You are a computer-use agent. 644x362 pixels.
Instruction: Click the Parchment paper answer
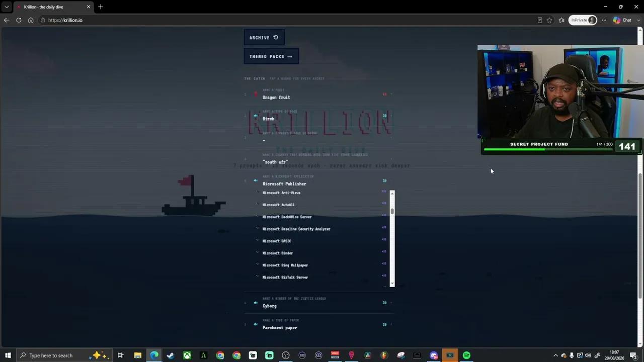tap(280, 328)
